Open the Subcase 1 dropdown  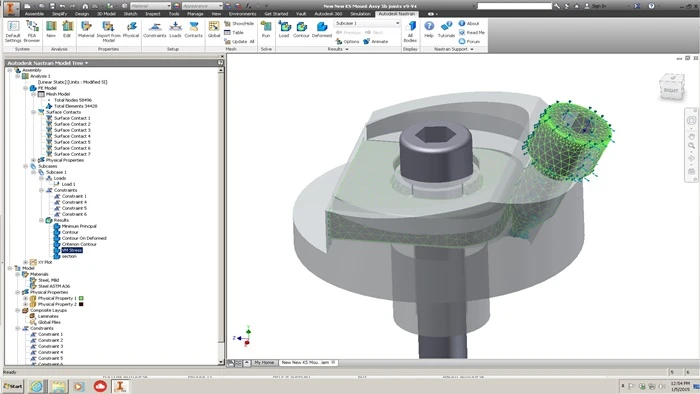(367, 23)
